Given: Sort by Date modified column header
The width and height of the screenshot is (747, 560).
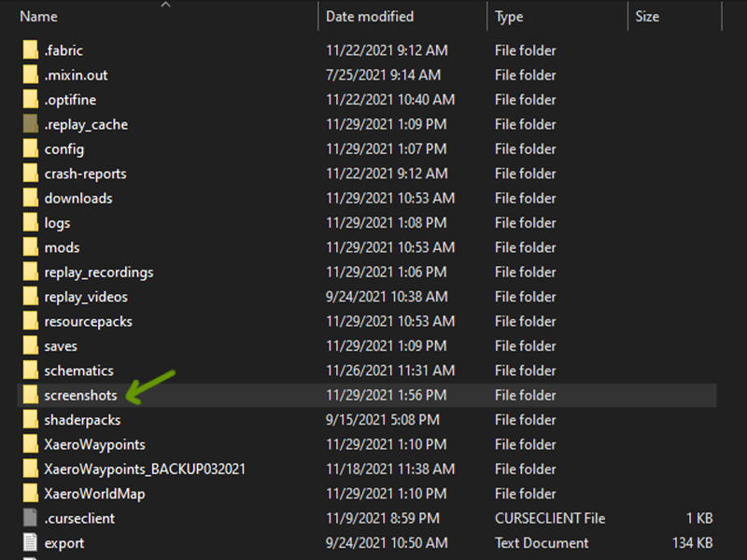Looking at the screenshot, I should click(x=369, y=17).
